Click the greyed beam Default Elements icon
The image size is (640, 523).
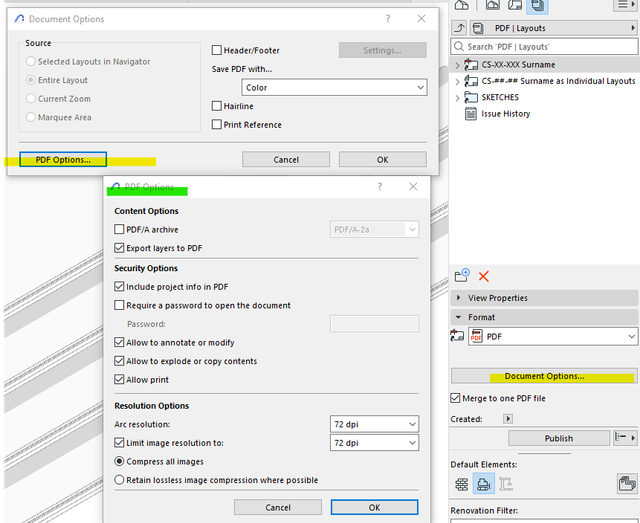point(506,484)
